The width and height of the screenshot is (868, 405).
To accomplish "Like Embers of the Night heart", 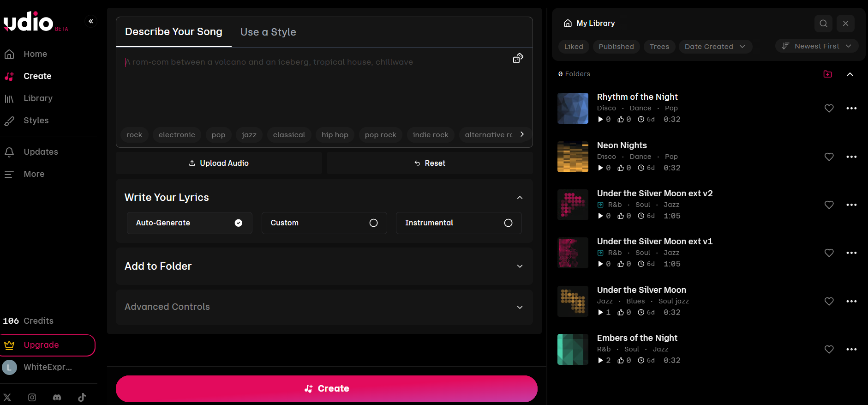I will [x=829, y=349].
